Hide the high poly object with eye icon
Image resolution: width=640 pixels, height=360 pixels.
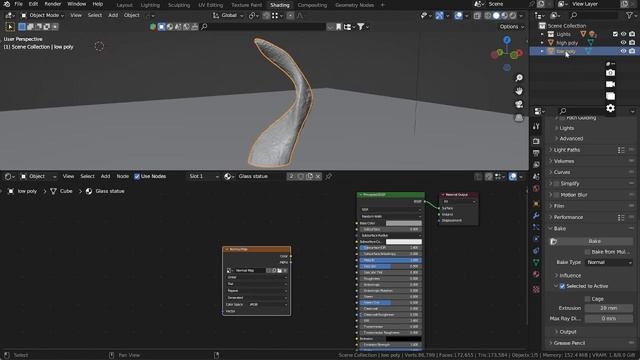(623, 42)
